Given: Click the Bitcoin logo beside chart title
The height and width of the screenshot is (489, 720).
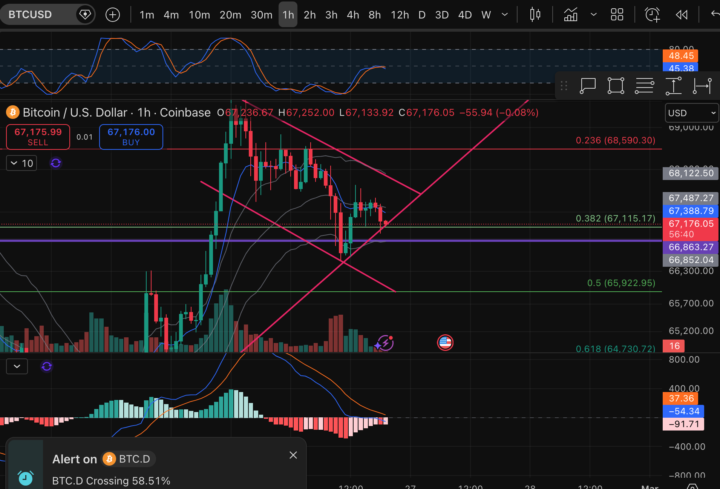Looking at the screenshot, I should tap(12, 112).
